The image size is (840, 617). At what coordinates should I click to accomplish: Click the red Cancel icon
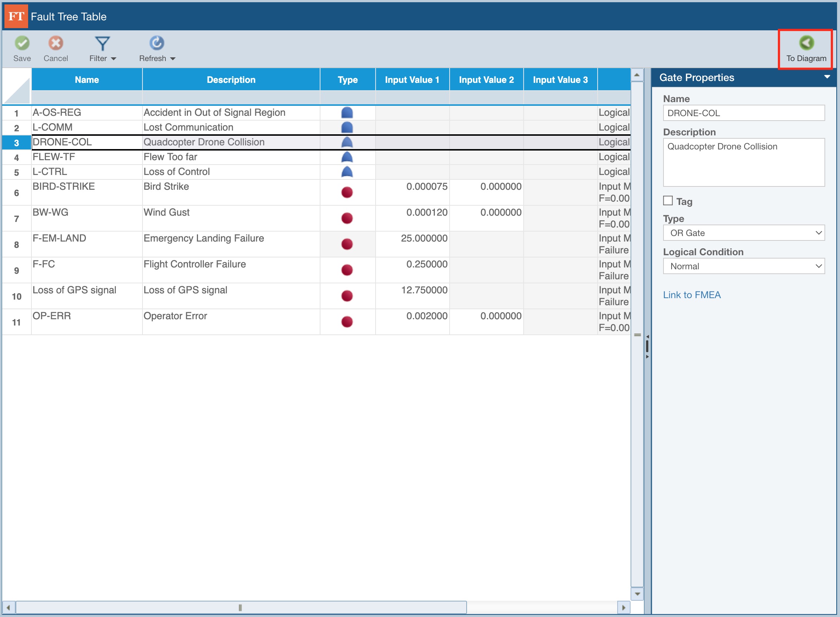[56, 43]
